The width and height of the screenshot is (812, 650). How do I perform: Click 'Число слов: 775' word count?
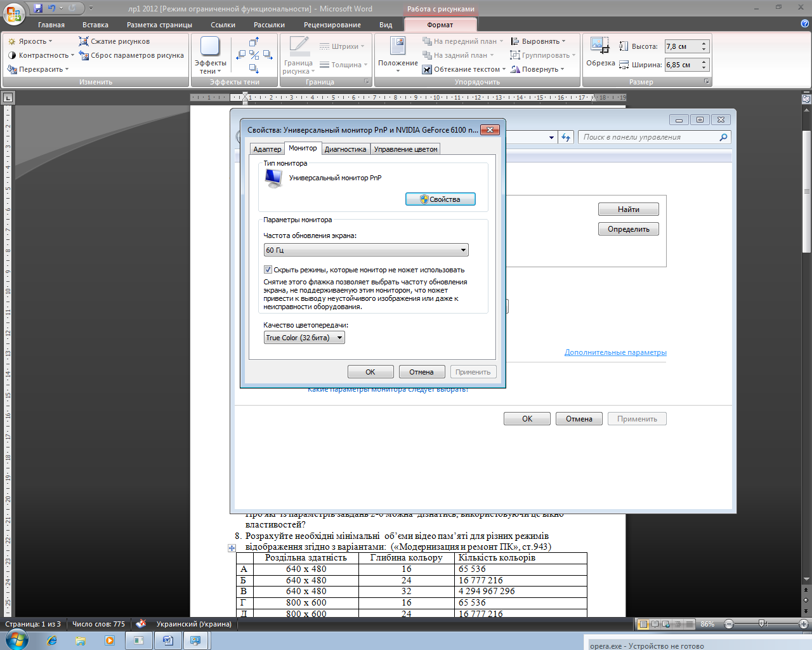[98, 624]
